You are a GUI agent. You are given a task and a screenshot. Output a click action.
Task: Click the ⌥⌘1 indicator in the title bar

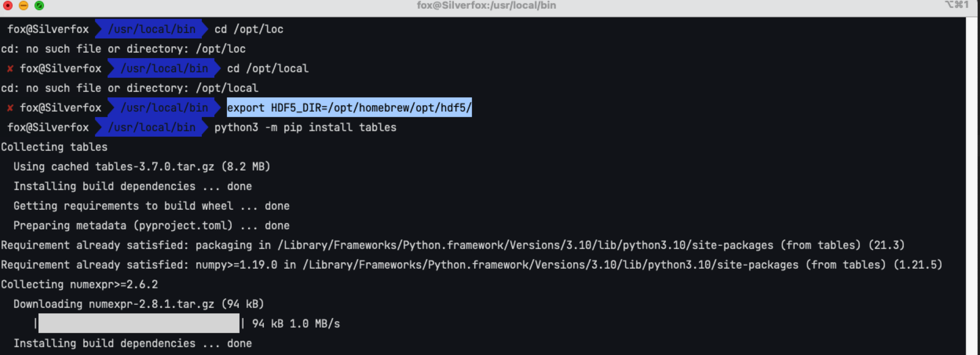click(x=956, y=5)
